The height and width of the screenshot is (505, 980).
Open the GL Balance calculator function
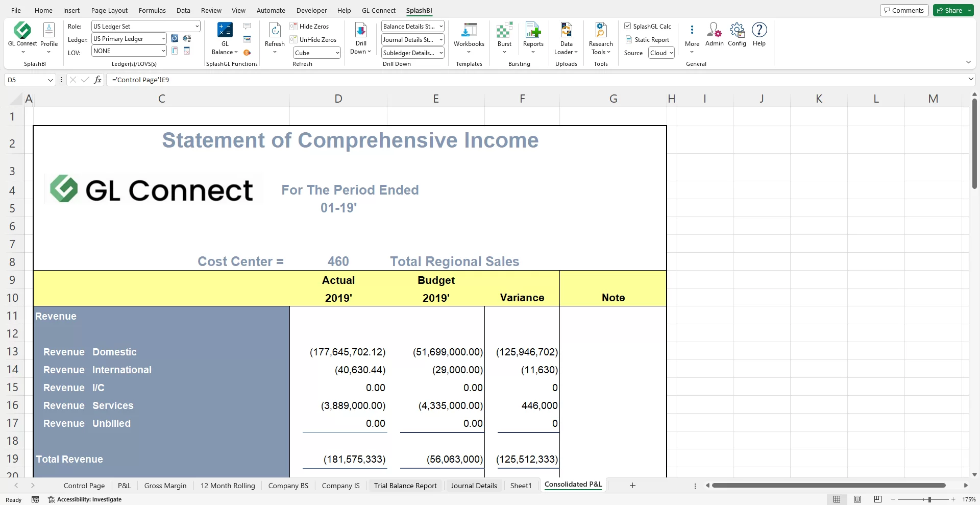[225, 31]
